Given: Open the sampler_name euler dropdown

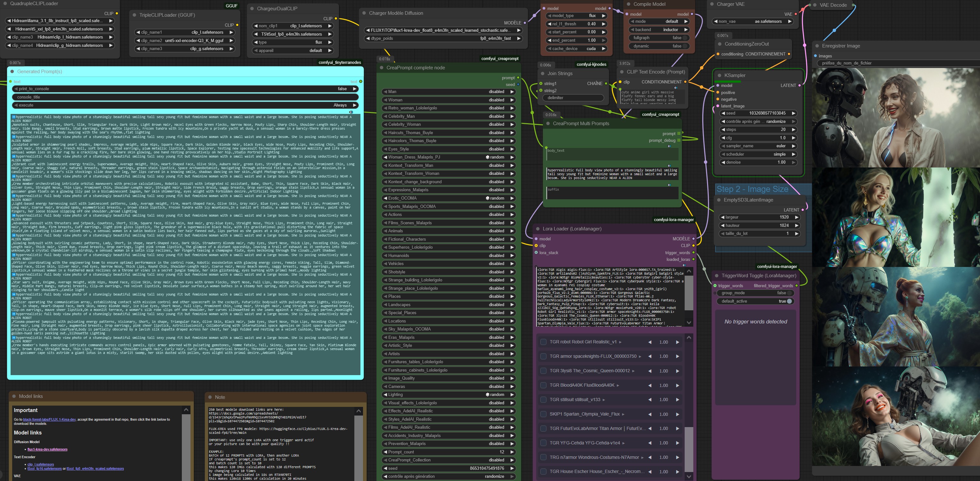Looking at the screenshot, I should click(758, 146).
